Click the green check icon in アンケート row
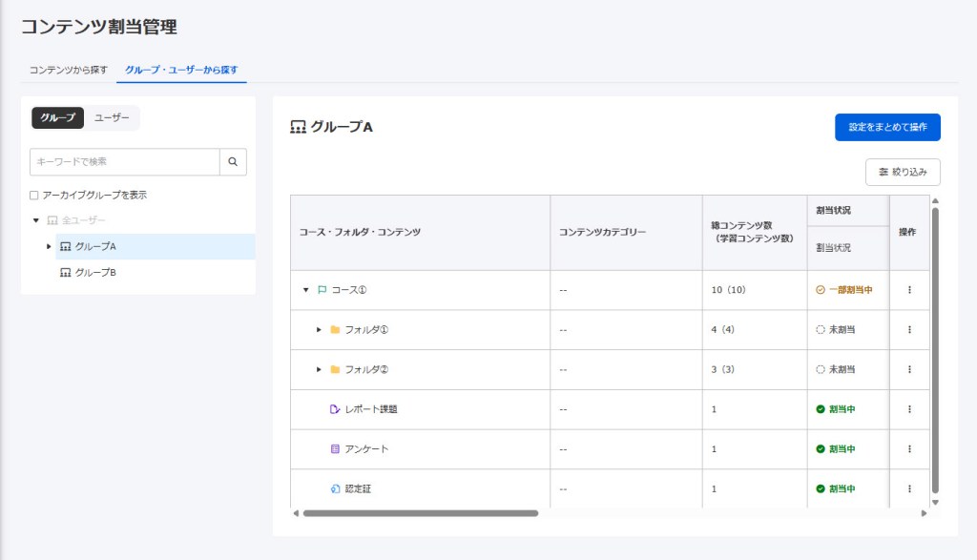This screenshot has height=560, width=977. point(820,449)
